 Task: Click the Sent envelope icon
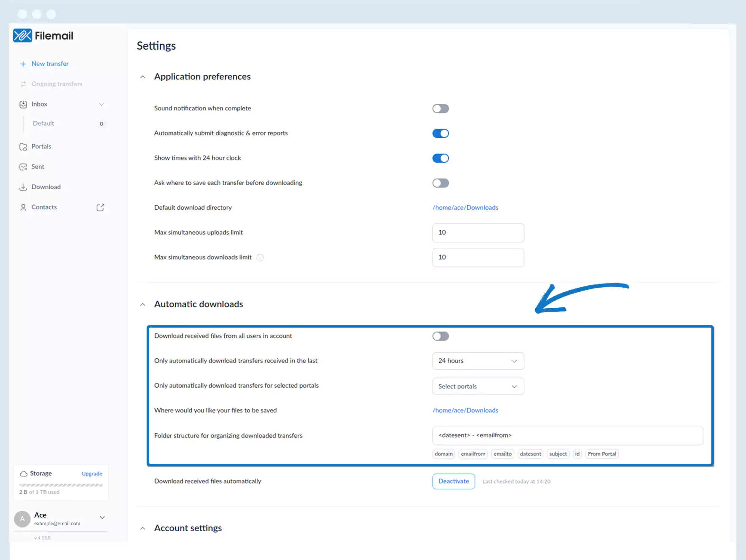(x=23, y=167)
